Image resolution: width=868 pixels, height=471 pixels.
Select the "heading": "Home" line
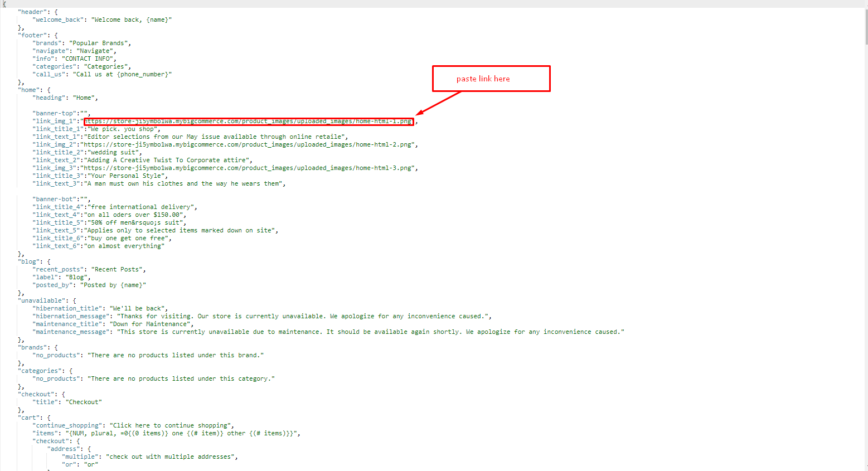(x=65, y=98)
